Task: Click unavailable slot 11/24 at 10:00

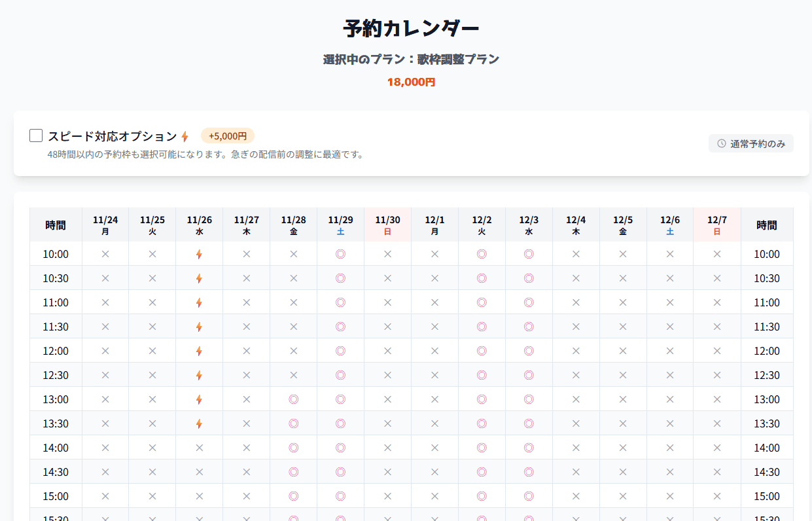Action: tap(105, 254)
